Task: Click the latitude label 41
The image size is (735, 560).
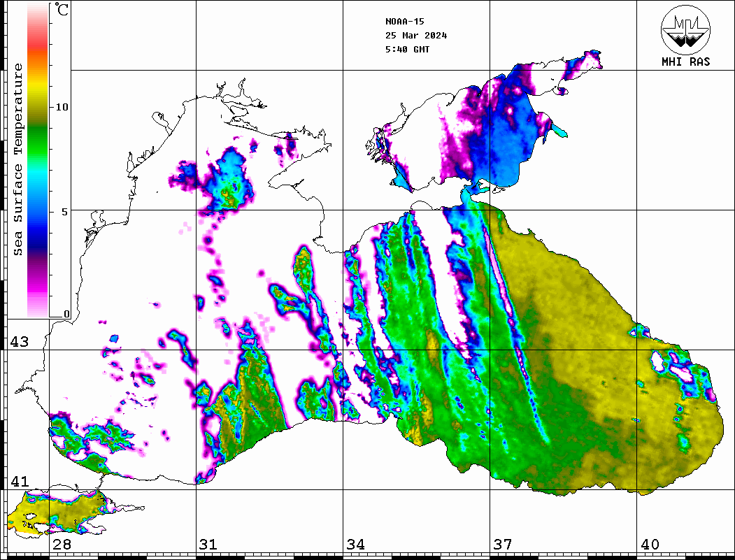Action: pos(19,482)
